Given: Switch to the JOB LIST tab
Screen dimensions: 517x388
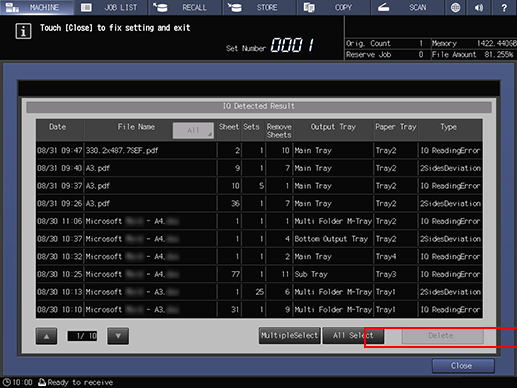Looking at the screenshot, I should click(111, 7).
